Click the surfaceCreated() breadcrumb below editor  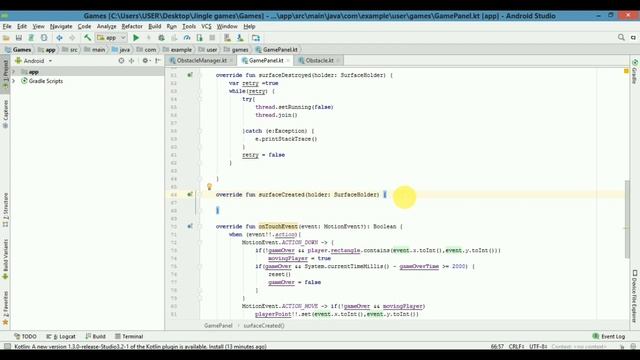(x=264, y=326)
